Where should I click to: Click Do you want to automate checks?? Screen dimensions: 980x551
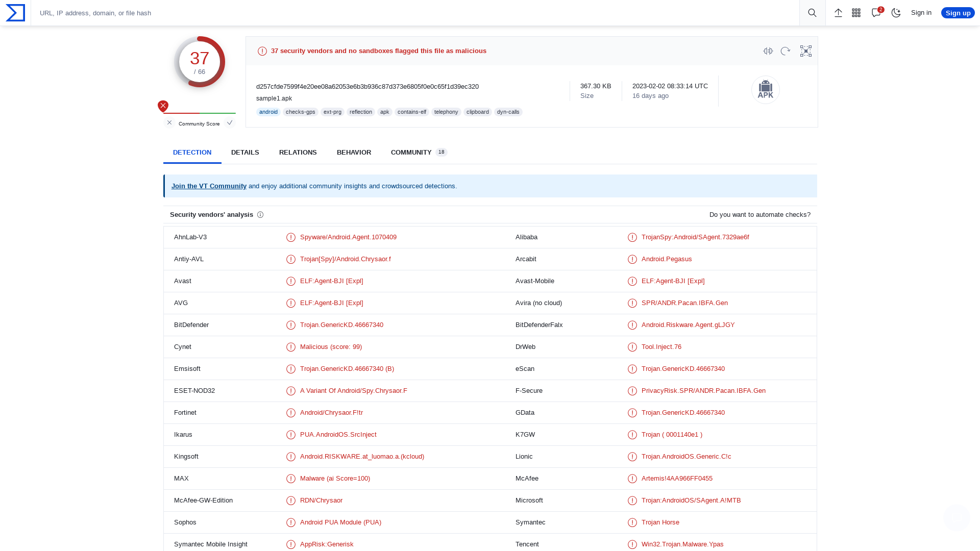[760, 215]
